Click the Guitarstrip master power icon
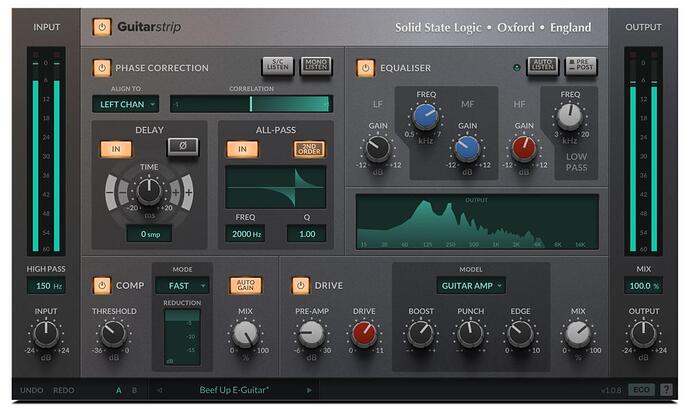The image size is (690, 409). 101,27
